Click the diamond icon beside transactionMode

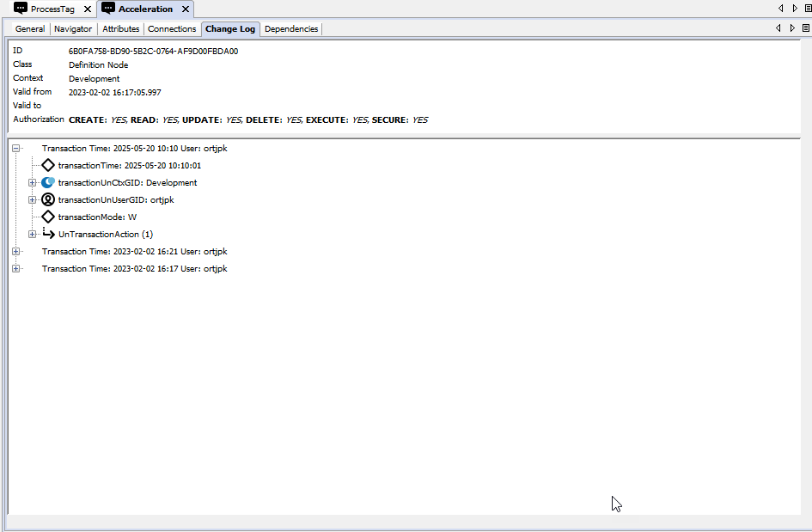point(48,217)
